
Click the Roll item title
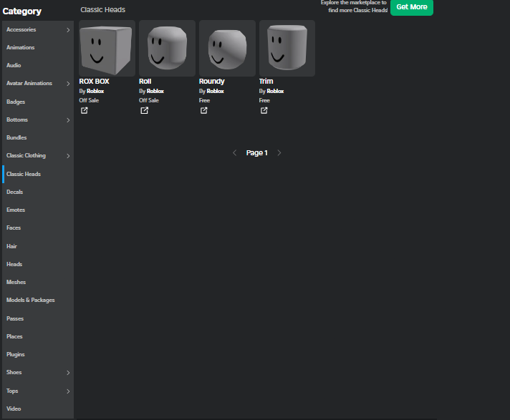point(145,81)
